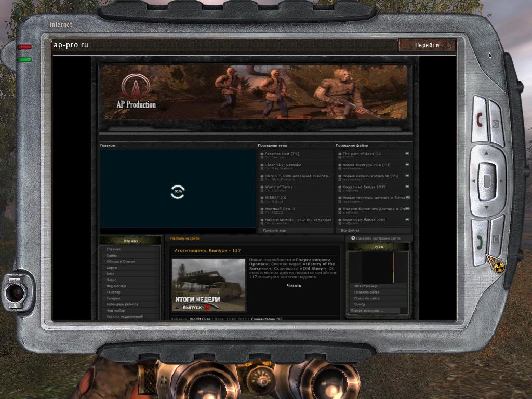Click the green indicator light on the PDA
This screenshot has width=532, height=399.
(x=24, y=60)
